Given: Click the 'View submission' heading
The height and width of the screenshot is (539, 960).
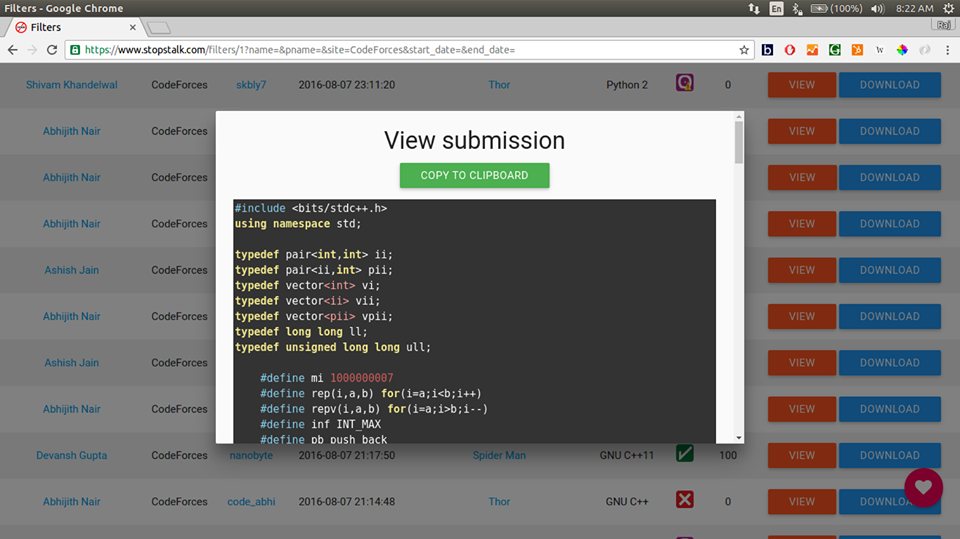Looking at the screenshot, I should click(x=474, y=140).
